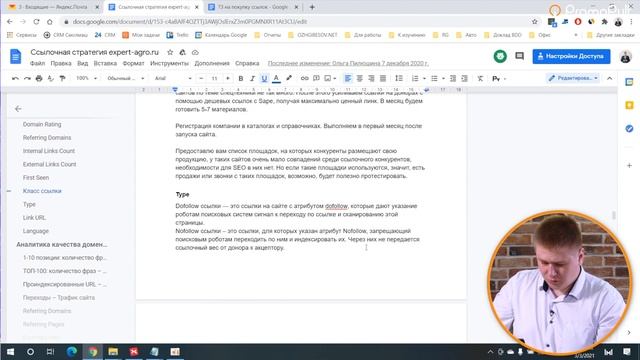Activate the paint format tool
The height and width of the screenshot is (360, 640).
point(62,78)
